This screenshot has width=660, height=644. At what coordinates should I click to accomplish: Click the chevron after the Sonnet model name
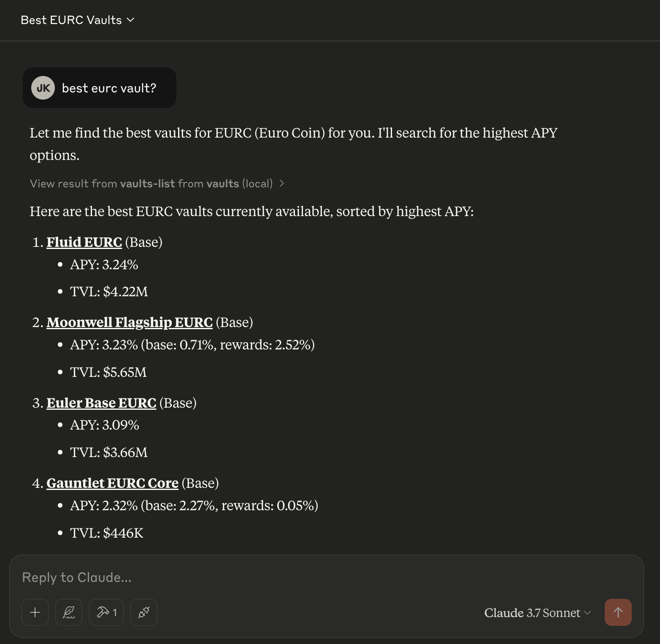tap(587, 613)
